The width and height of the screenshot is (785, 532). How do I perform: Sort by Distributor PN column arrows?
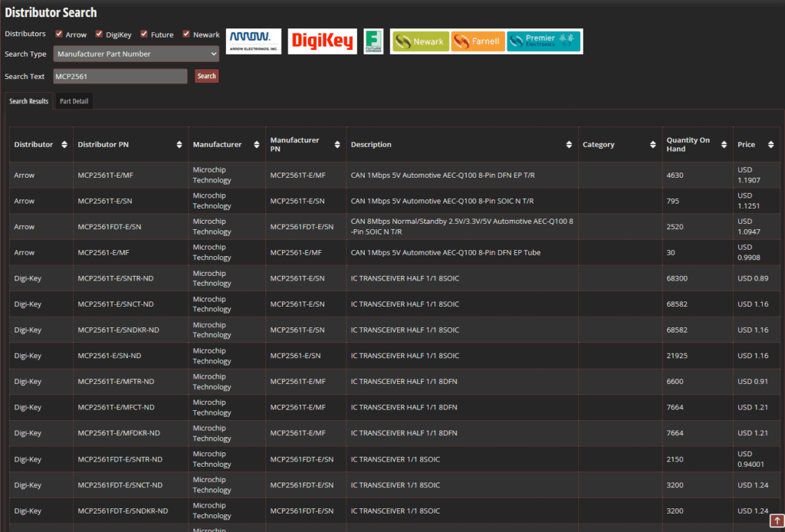(x=179, y=145)
